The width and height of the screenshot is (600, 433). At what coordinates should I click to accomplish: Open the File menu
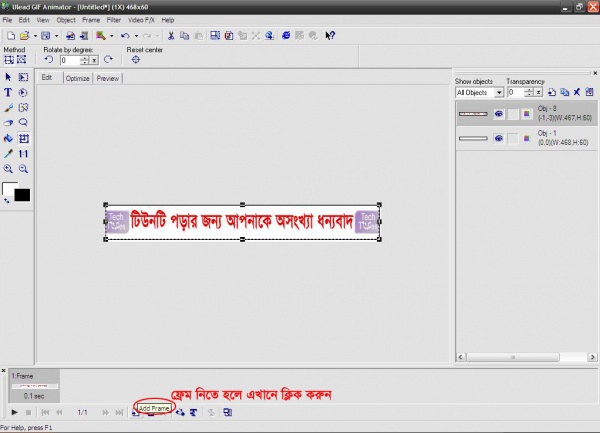point(7,20)
